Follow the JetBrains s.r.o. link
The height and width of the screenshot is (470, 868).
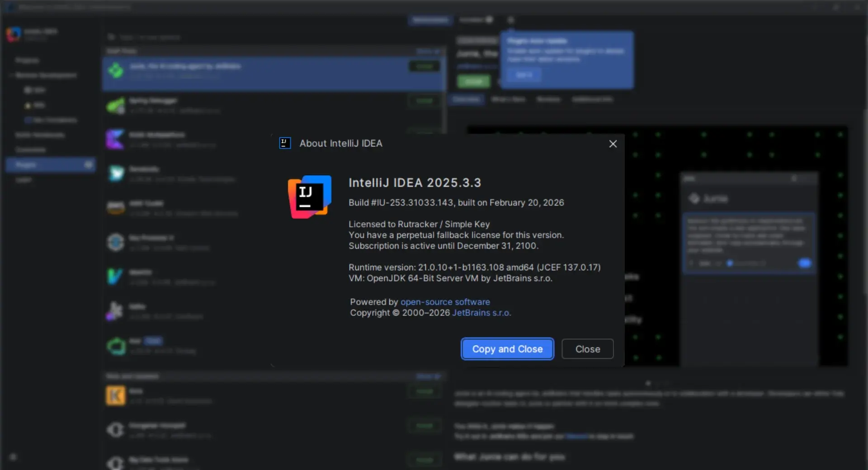481,313
